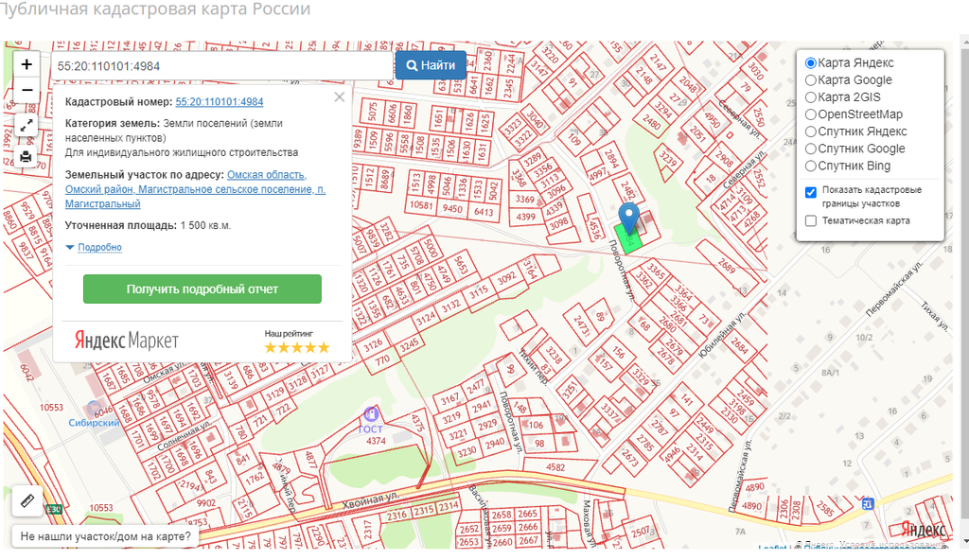
Task: Click the Сибирский place marker icon
Action: pos(94,409)
